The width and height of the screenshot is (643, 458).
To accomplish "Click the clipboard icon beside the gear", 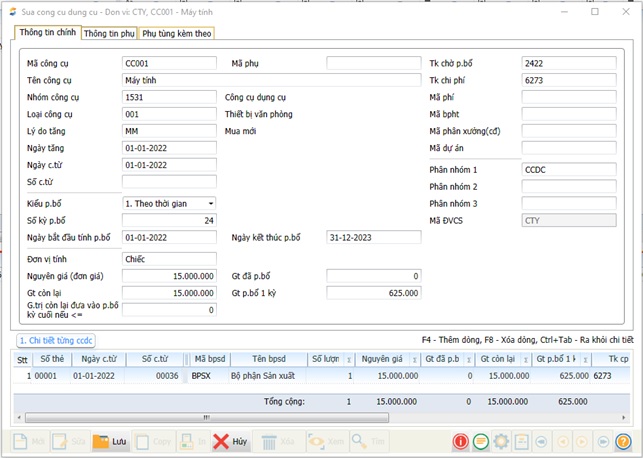I will coord(521,441).
